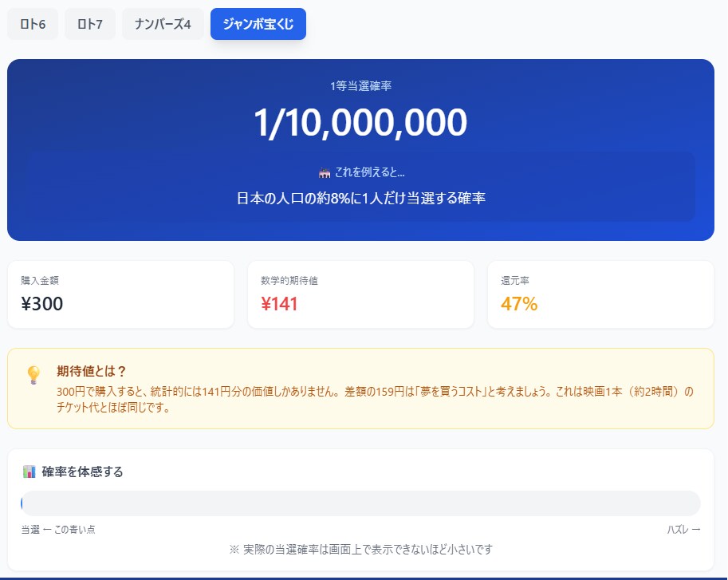Click the ハズレ → label

point(683,530)
